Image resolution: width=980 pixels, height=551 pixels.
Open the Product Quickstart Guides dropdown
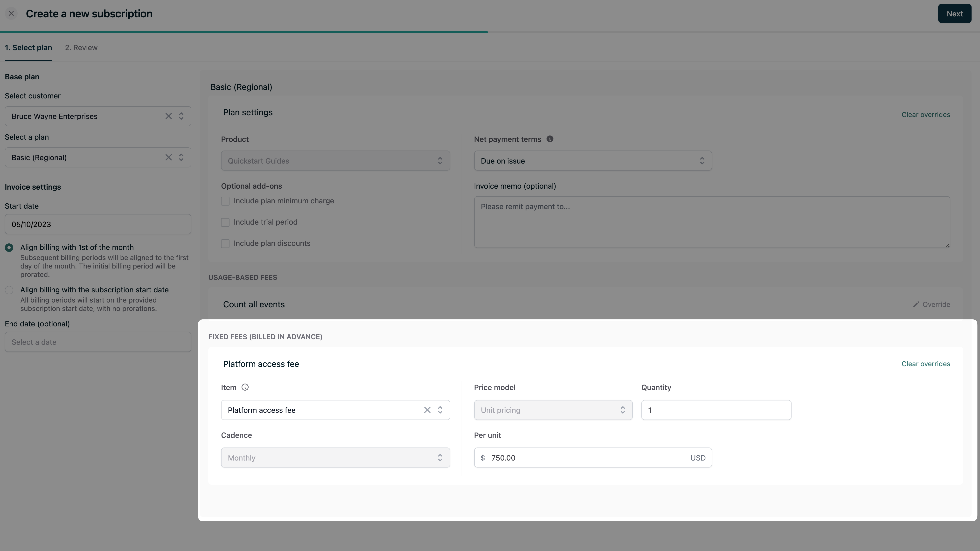335,161
